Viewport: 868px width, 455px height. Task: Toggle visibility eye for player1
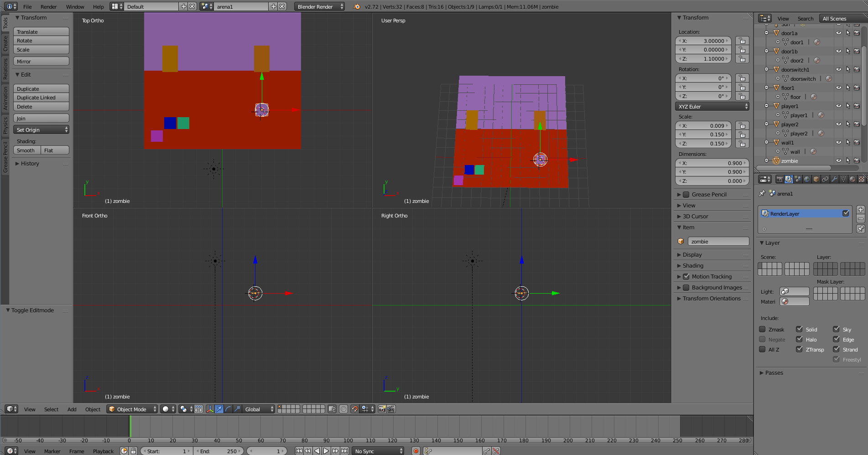pyautogui.click(x=838, y=106)
